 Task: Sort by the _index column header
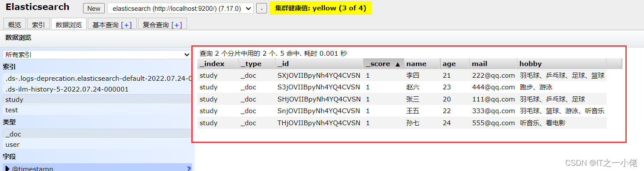[218, 63]
